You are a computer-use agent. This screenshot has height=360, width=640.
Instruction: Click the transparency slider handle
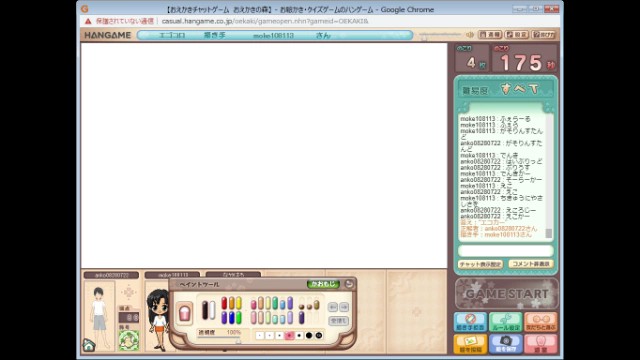click(x=238, y=340)
